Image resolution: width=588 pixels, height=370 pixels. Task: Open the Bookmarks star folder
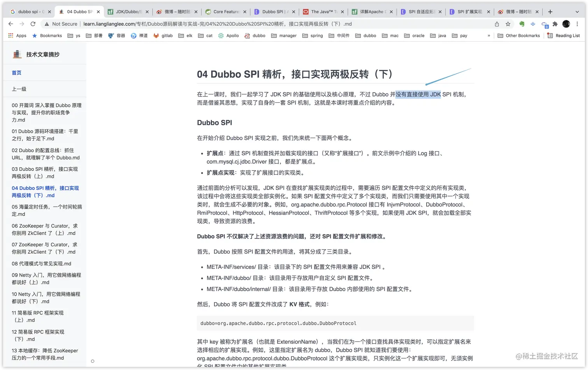pos(47,36)
